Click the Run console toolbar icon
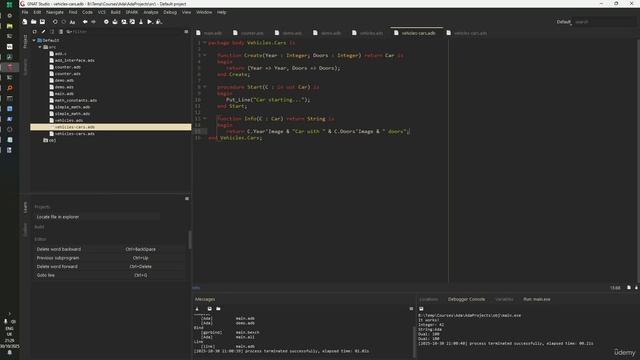The image size is (640, 360). click(421, 309)
